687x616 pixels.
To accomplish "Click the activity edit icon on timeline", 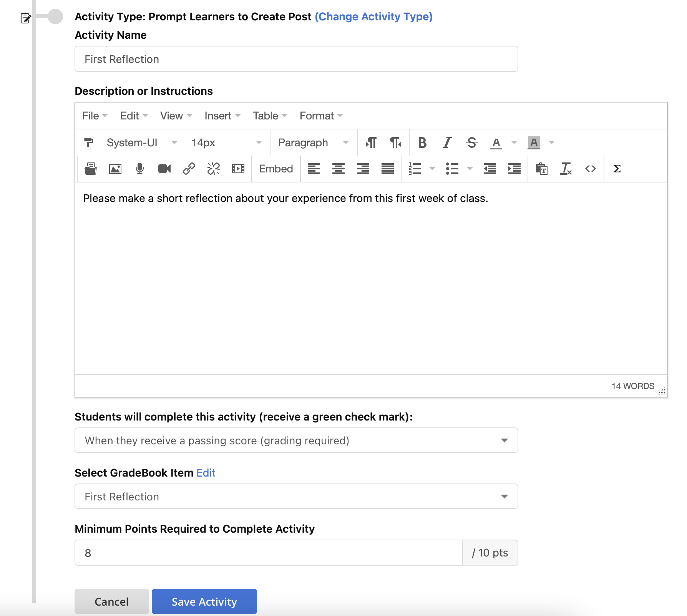I will click(x=25, y=18).
